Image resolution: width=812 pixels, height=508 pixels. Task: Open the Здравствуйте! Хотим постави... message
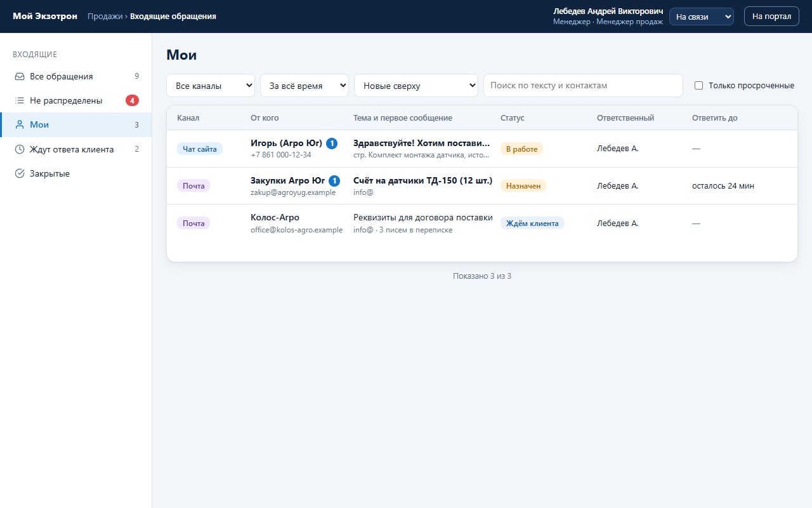[422, 144]
